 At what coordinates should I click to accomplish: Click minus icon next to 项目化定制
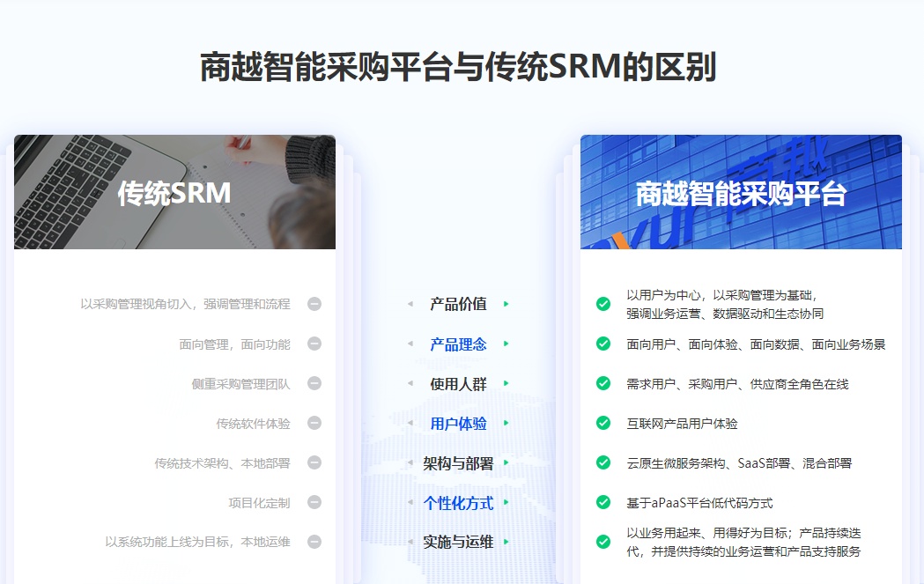(x=314, y=503)
